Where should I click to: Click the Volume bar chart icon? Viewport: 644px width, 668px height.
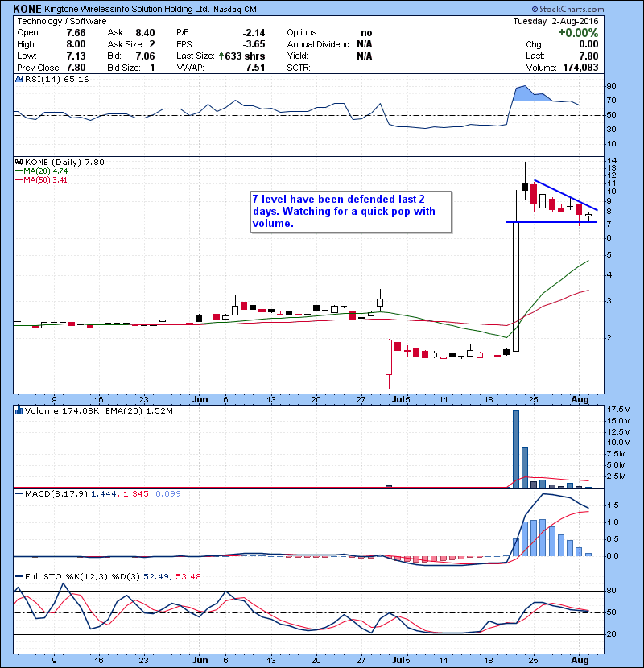(x=19, y=410)
